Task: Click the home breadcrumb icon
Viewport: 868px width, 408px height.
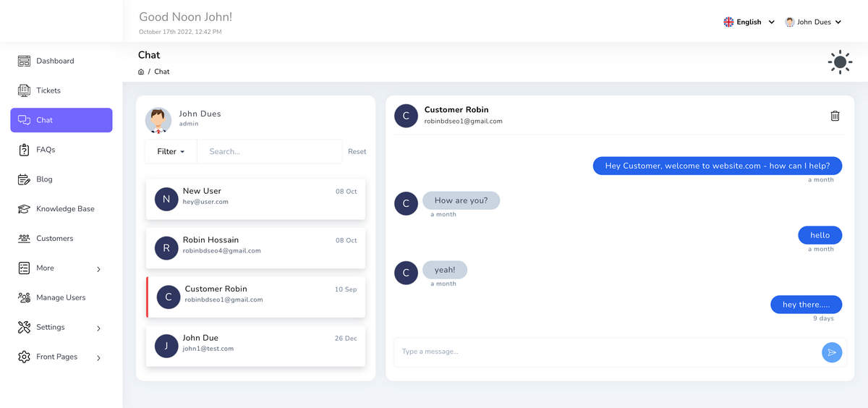Action: tap(141, 72)
